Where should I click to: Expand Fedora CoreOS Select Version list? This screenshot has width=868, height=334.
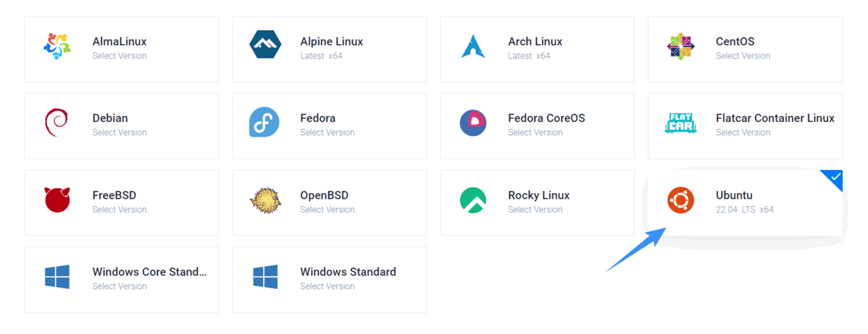coord(535,132)
